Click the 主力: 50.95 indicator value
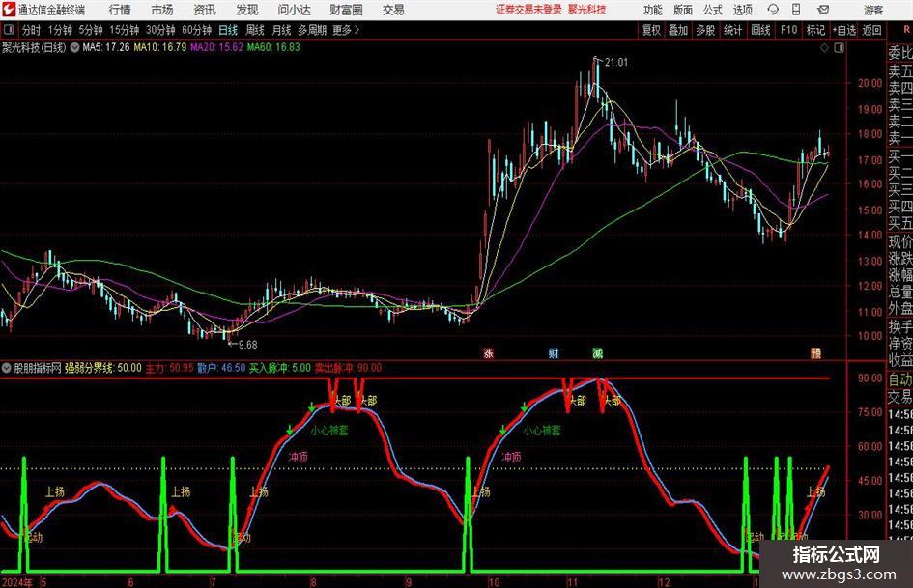 pyautogui.click(x=169, y=368)
